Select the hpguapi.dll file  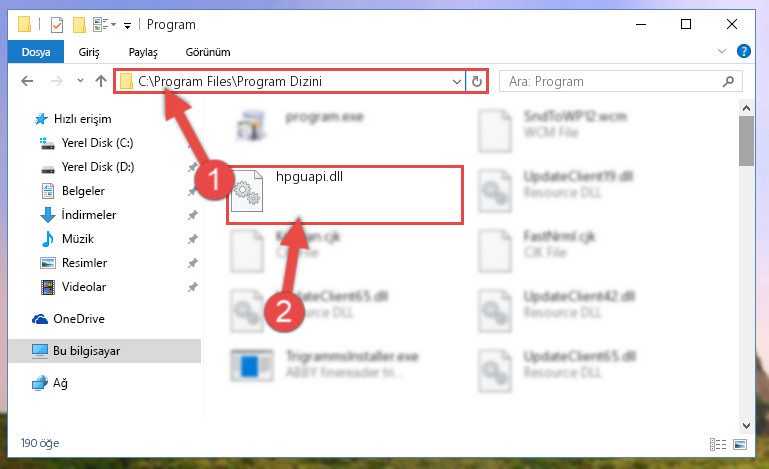pyautogui.click(x=345, y=195)
